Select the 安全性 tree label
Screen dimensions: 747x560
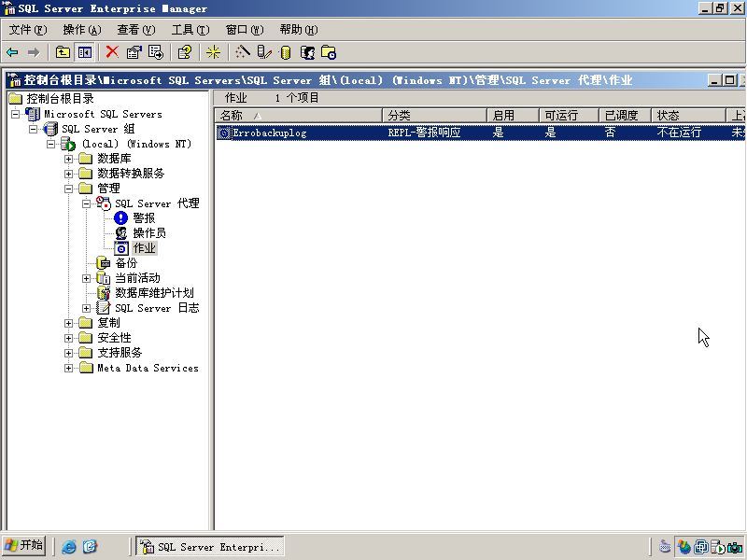click(114, 338)
